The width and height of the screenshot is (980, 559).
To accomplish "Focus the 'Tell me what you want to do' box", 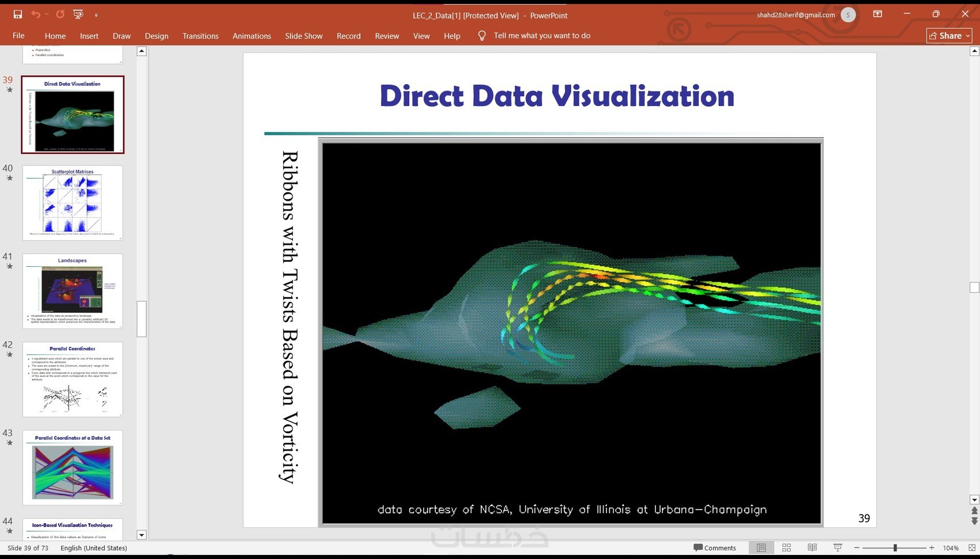I will click(542, 36).
